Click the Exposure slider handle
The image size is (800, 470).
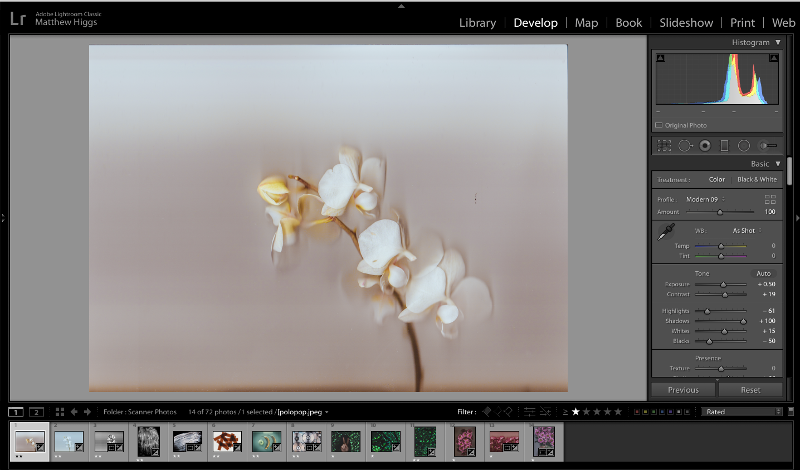pyautogui.click(x=725, y=284)
